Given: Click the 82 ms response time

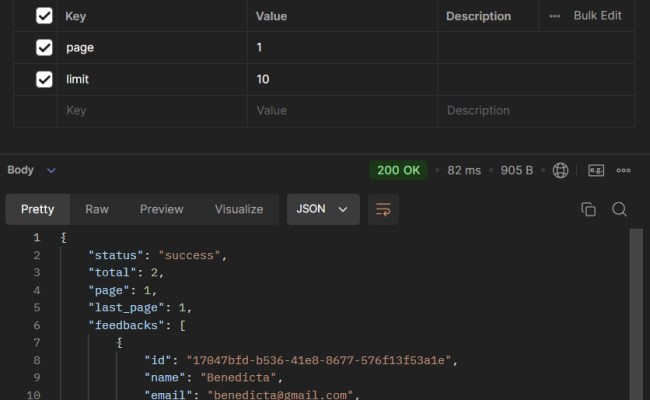Looking at the screenshot, I should 464,170.
